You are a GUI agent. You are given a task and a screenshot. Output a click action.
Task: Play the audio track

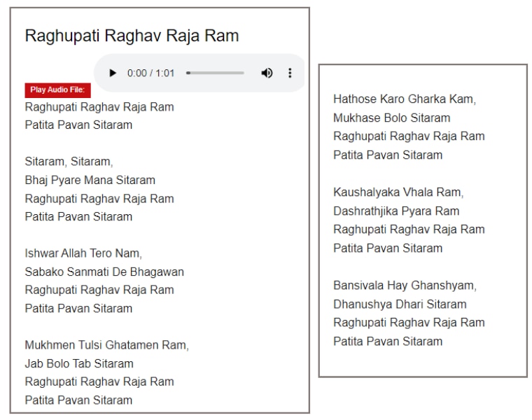113,73
